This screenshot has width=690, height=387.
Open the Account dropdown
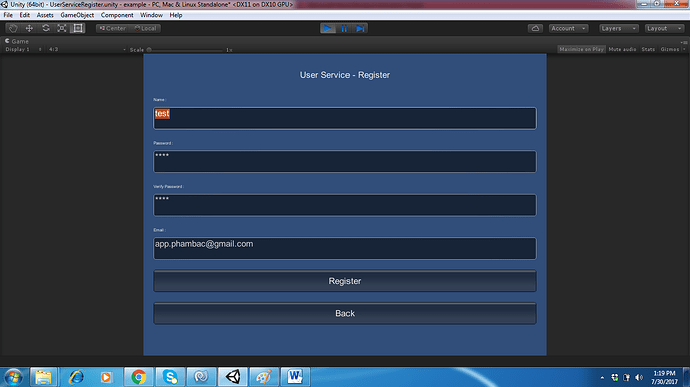[569, 28]
